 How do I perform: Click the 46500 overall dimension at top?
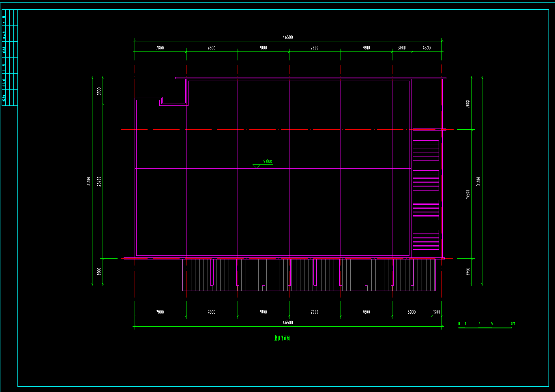tap(287, 37)
